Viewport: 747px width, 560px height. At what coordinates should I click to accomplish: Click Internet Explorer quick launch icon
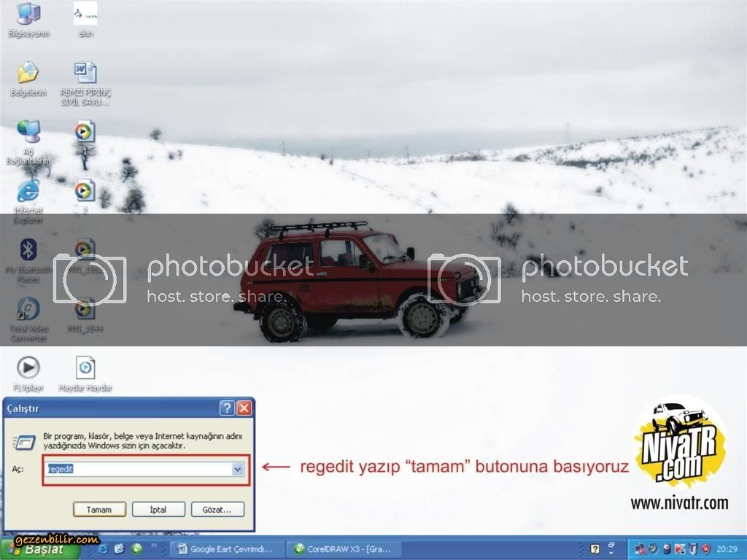(x=104, y=549)
